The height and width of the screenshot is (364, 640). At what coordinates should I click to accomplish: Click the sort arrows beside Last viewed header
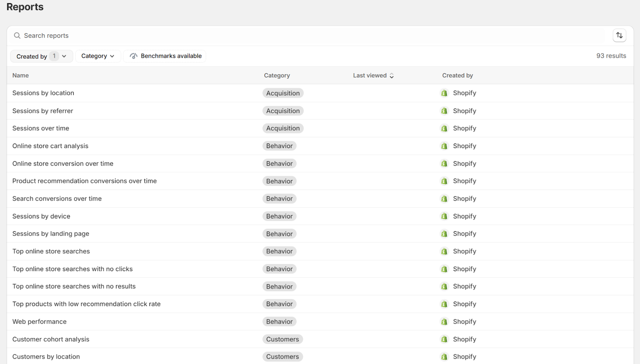tap(392, 75)
